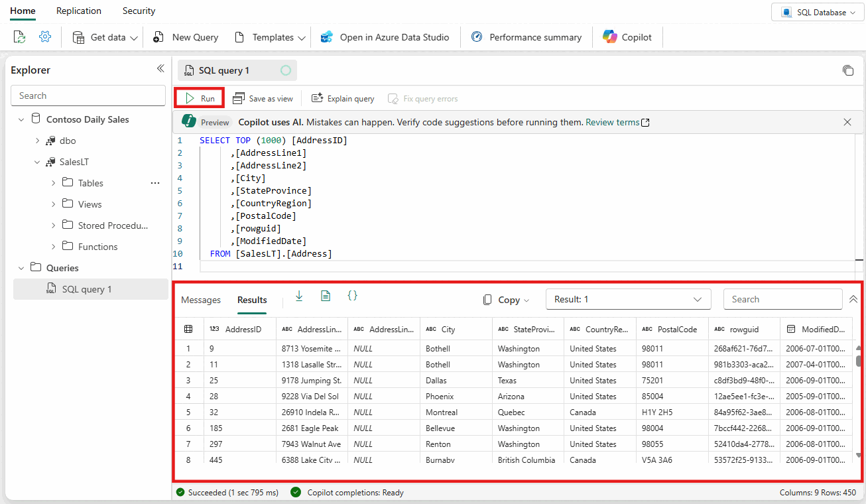The height and width of the screenshot is (504, 866).
Task: Download the query results
Action: point(299,296)
